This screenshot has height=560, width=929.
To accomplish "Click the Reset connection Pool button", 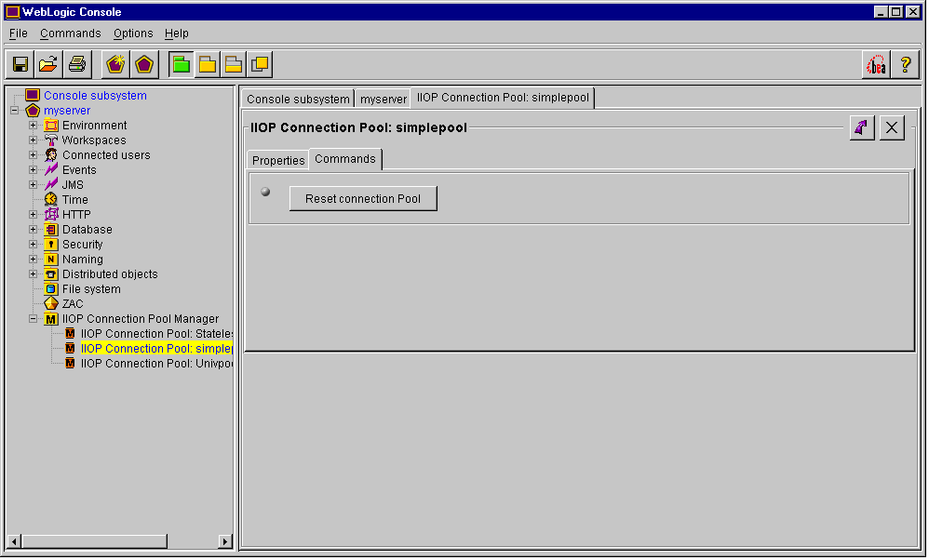I will click(363, 199).
